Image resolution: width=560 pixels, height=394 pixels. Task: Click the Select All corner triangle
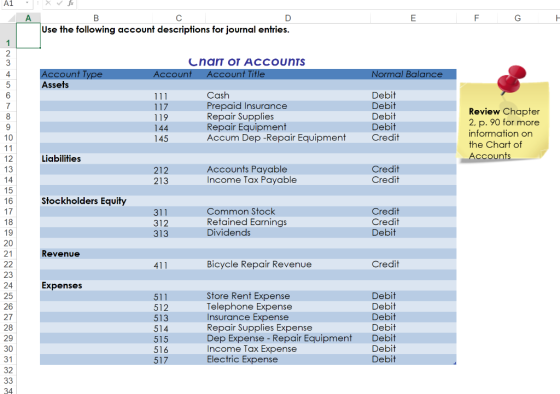coord(11,18)
